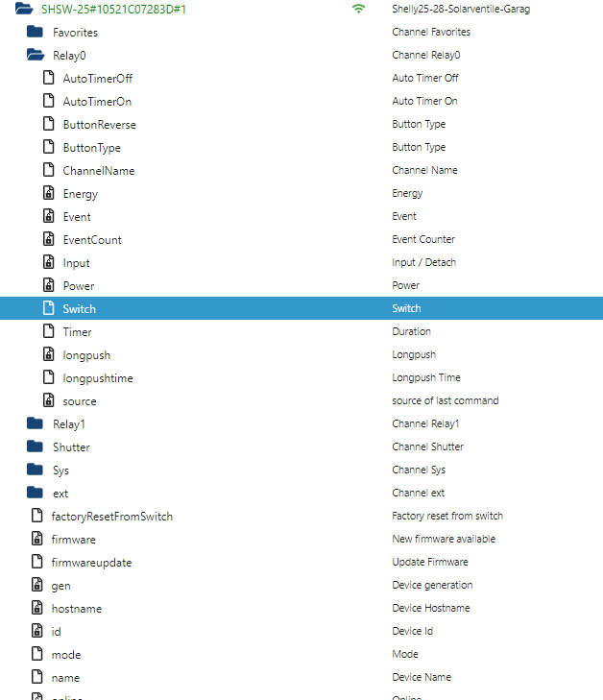The image size is (603, 700).
Task: Click the 'Device Hostname' description text
Action: click(x=431, y=608)
